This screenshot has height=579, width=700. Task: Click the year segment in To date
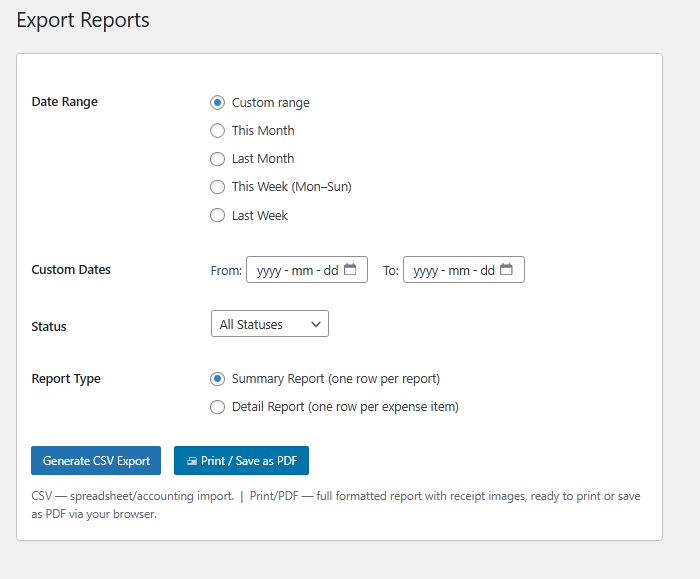point(425,270)
